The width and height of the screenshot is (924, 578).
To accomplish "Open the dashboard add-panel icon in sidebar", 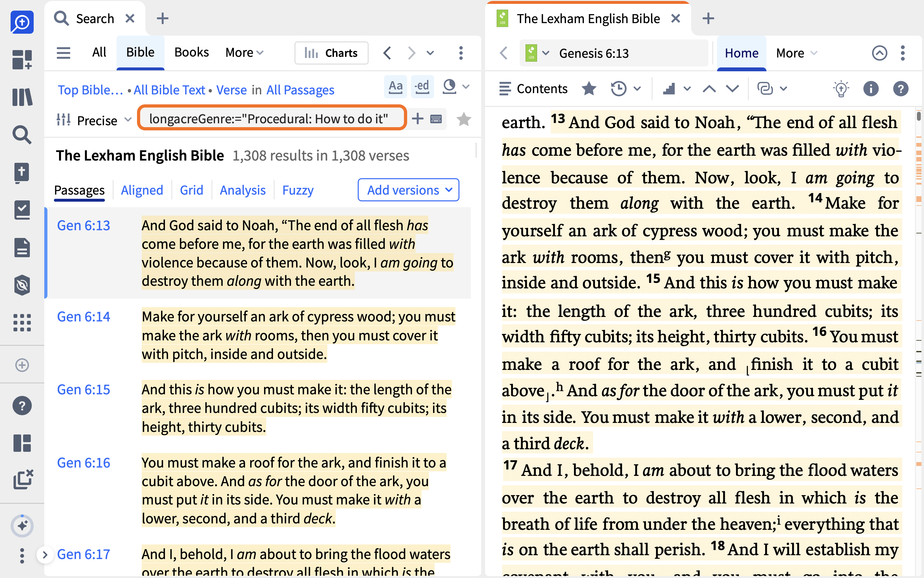I will [22, 60].
